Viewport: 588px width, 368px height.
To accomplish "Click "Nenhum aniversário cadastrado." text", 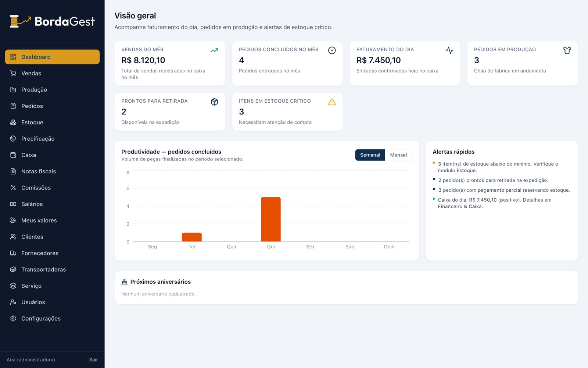I will tap(158, 294).
